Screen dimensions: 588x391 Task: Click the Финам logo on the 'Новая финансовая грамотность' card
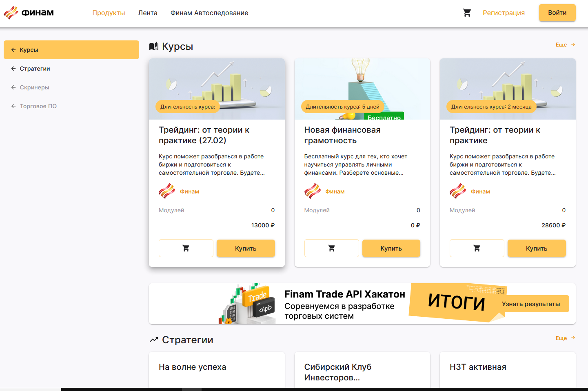click(313, 191)
